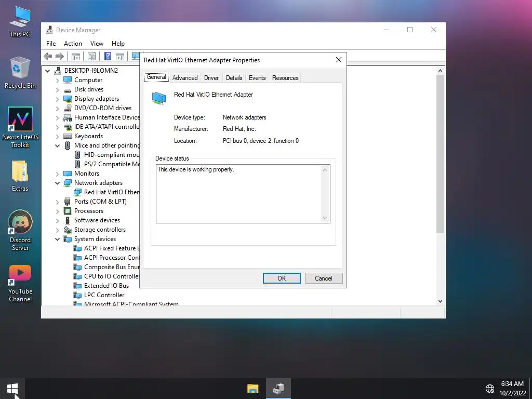Expand the Display adapters node
Viewport: 532px width, 399px height.
(57, 99)
